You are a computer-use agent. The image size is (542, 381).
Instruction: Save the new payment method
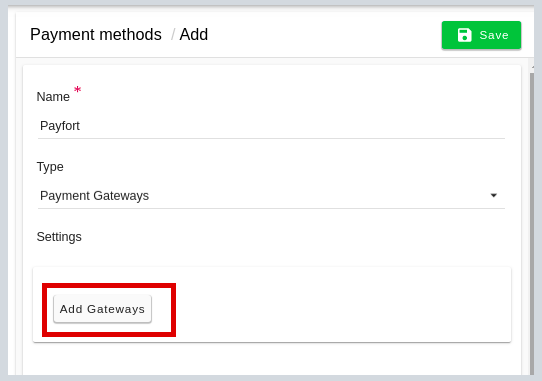coord(481,35)
